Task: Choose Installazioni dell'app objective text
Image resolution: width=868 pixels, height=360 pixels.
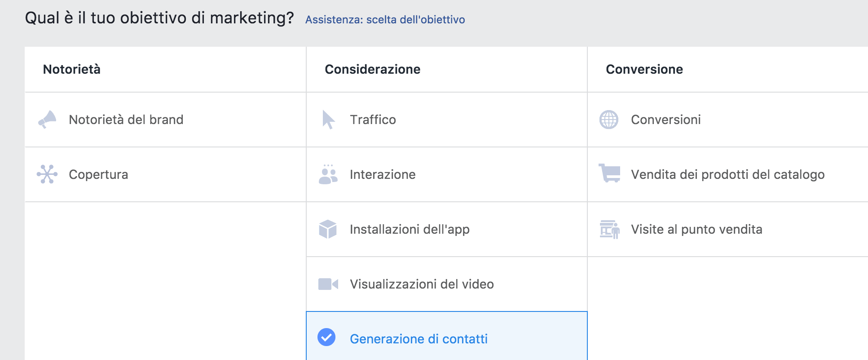Action: (x=410, y=229)
